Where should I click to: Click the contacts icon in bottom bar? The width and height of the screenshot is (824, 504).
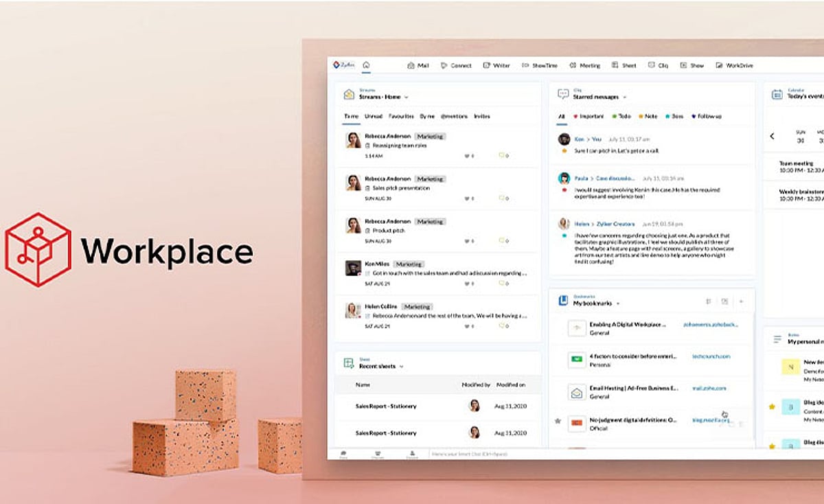coord(412,454)
